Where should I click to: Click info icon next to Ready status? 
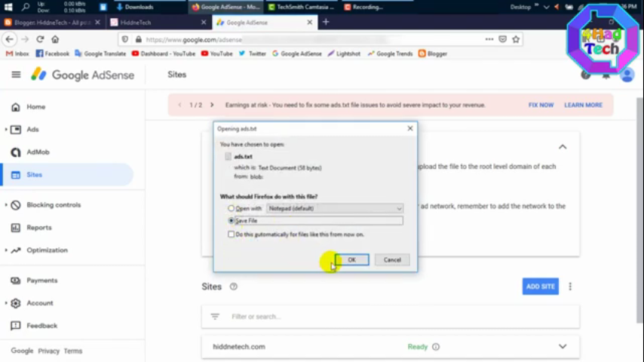(436, 347)
